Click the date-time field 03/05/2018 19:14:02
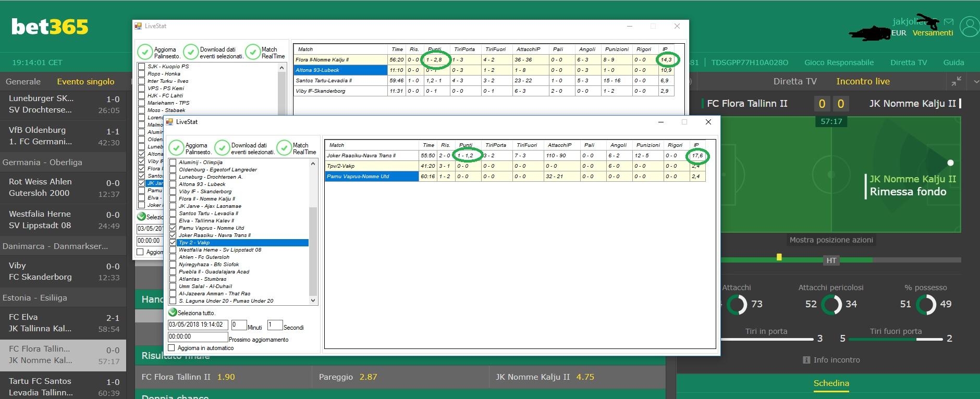 (198, 325)
